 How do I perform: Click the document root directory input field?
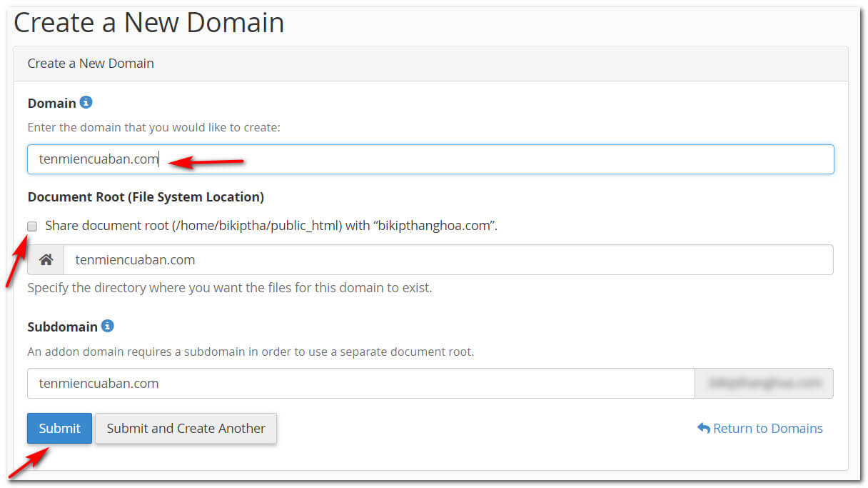click(x=448, y=260)
